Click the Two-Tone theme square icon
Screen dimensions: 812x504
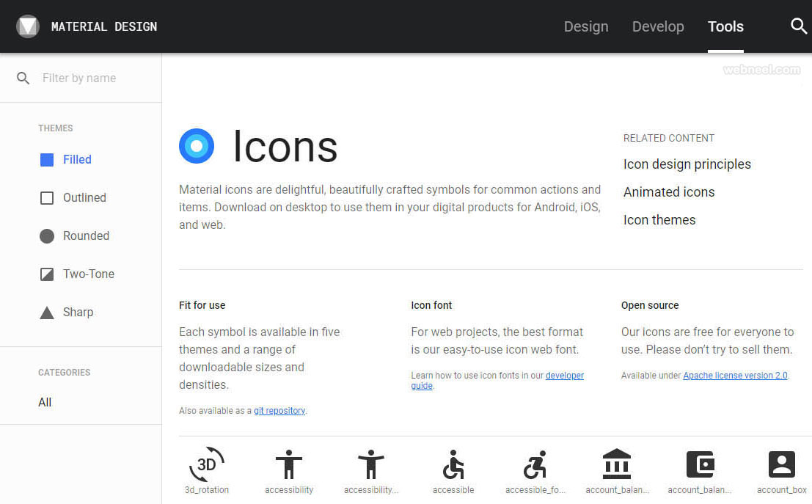click(47, 274)
